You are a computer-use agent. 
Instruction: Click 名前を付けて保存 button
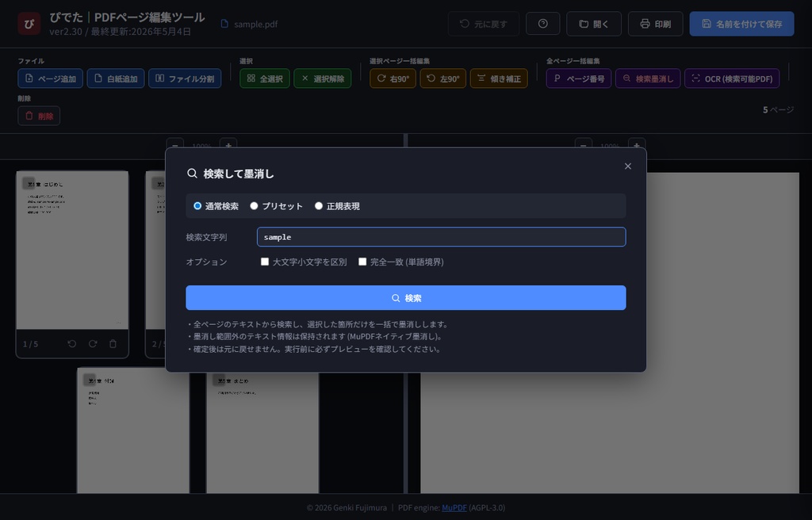[x=741, y=24]
